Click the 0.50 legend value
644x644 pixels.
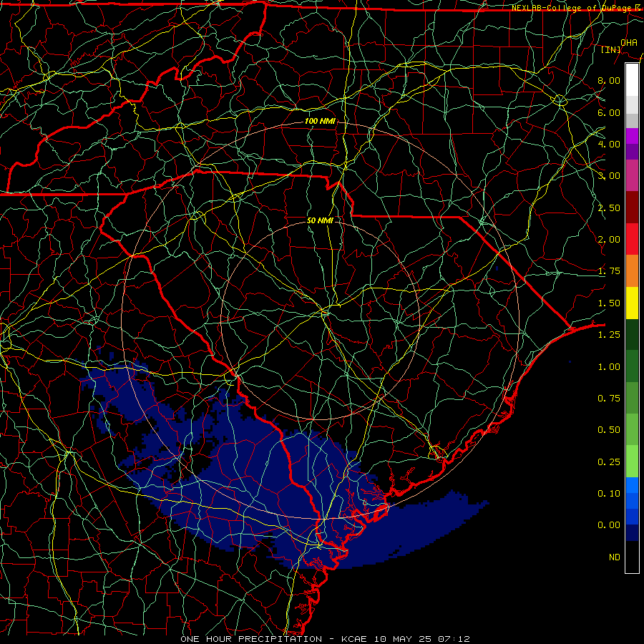tap(609, 430)
